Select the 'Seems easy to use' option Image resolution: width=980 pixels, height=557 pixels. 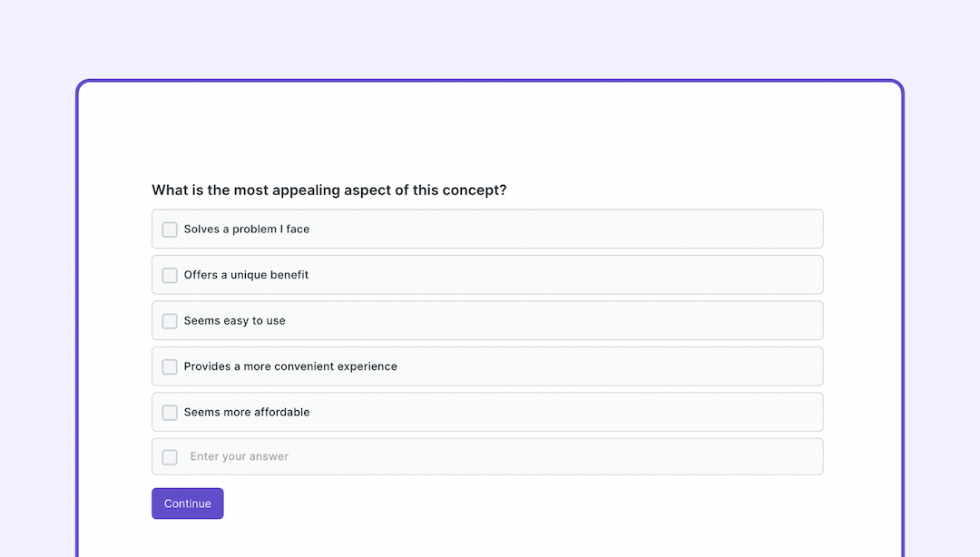tap(487, 320)
